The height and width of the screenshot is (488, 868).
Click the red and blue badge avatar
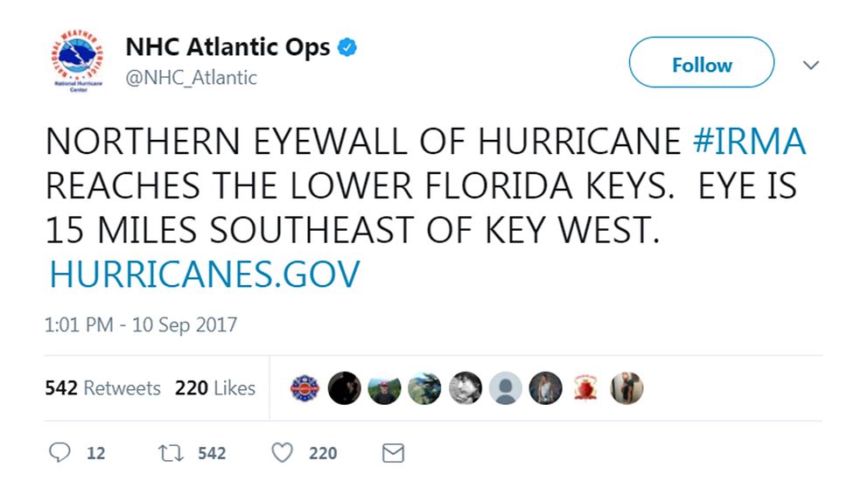[305, 387]
